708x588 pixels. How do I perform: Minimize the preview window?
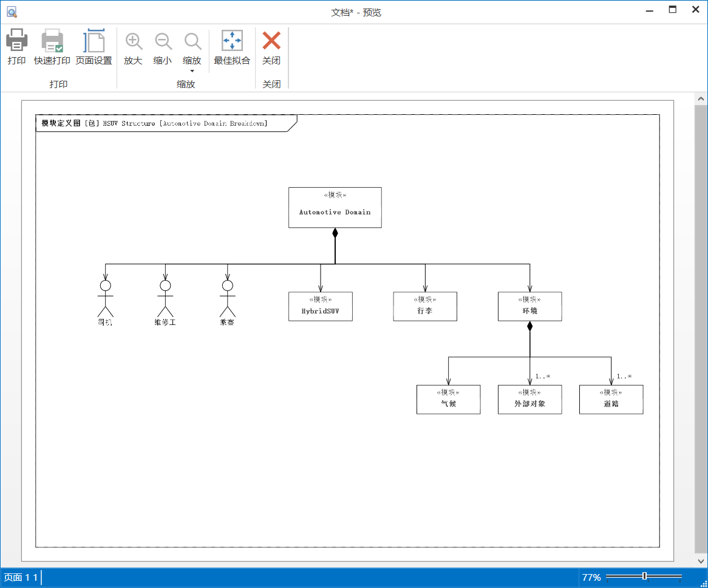pos(650,10)
